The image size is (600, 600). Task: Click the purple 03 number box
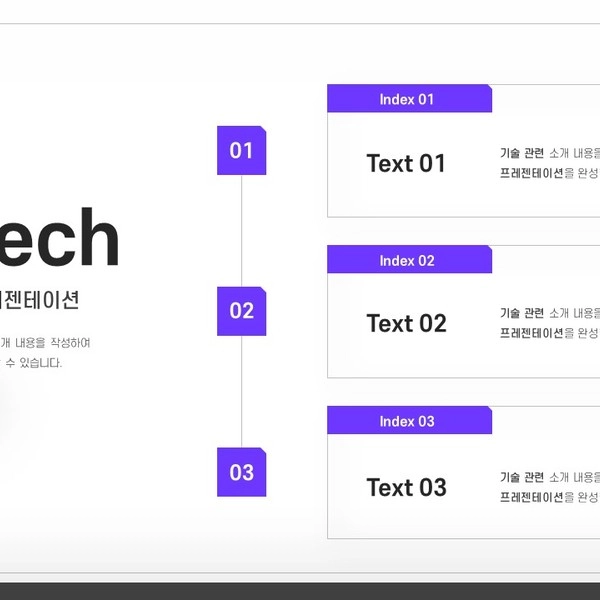pos(241,472)
